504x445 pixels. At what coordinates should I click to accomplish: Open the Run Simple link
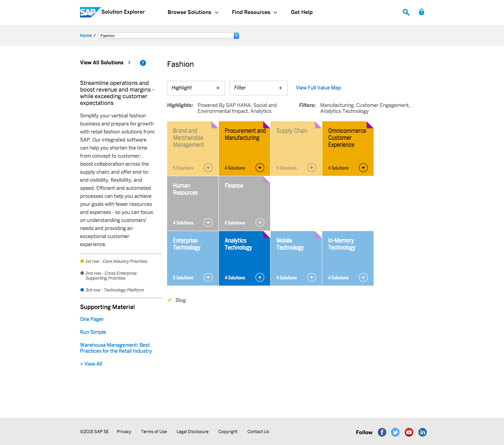coord(93,332)
